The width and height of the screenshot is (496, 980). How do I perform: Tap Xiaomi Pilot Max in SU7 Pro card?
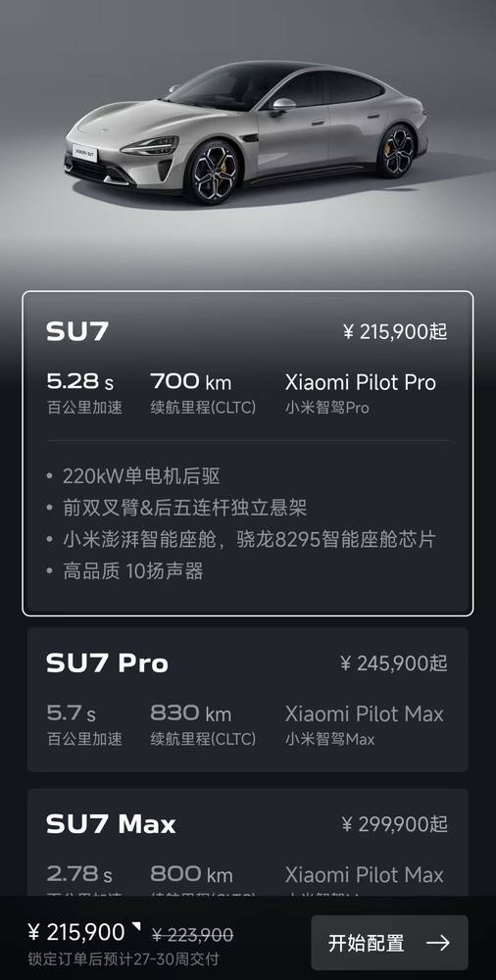(364, 713)
